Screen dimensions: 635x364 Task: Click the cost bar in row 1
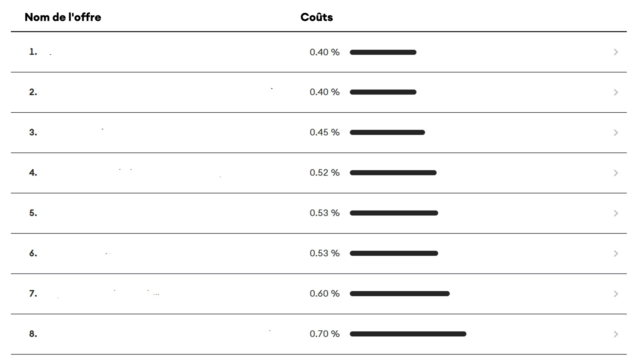coord(383,52)
